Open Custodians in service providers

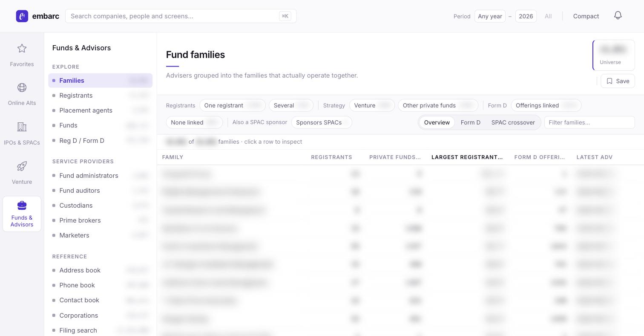[101, 206]
